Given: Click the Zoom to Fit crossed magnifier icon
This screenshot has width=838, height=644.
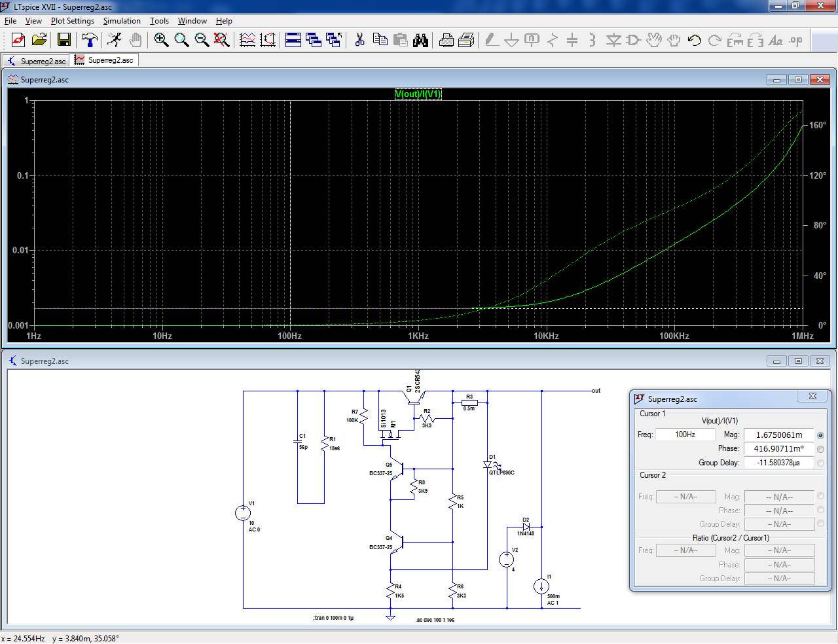Looking at the screenshot, I should coord(222,41).
